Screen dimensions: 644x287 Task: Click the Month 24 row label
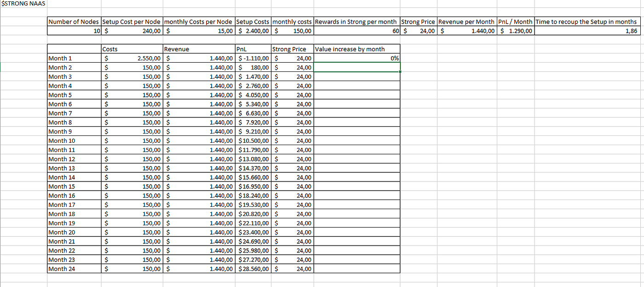click(74, 269)
